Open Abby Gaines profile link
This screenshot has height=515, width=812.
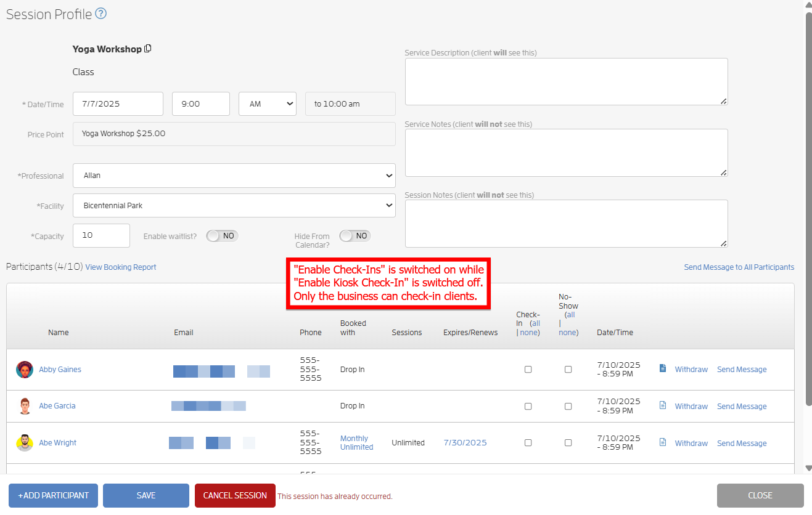[x=60, y=370]
